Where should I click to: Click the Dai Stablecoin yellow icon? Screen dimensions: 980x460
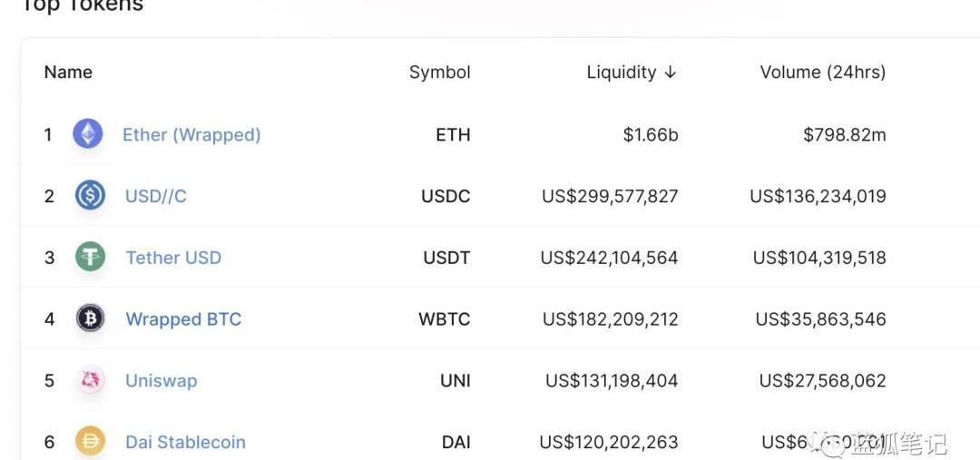pos(90,441)
